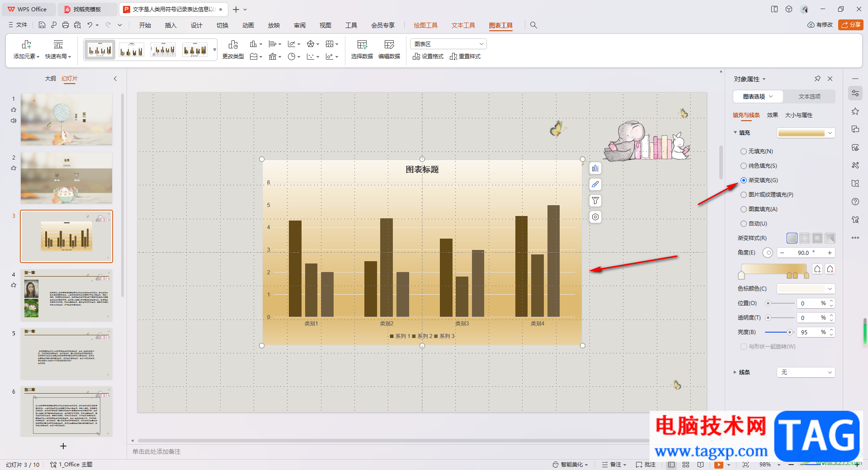Select the fourth gradient style button

tap(830, 238)
